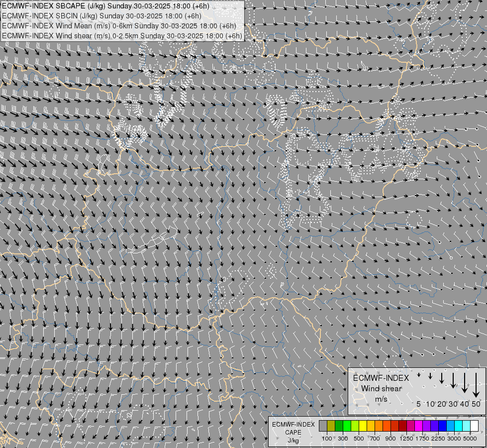Image resolution: width=487 pixels, height=448 pixels.
Task: Select the bright green swatch right of 300
Action: click(347, 426)
